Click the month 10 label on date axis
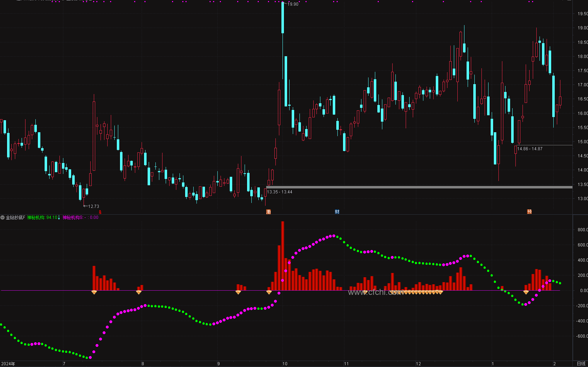The width and height of the screenshot is (588, 367). click(x=285, y=364)
